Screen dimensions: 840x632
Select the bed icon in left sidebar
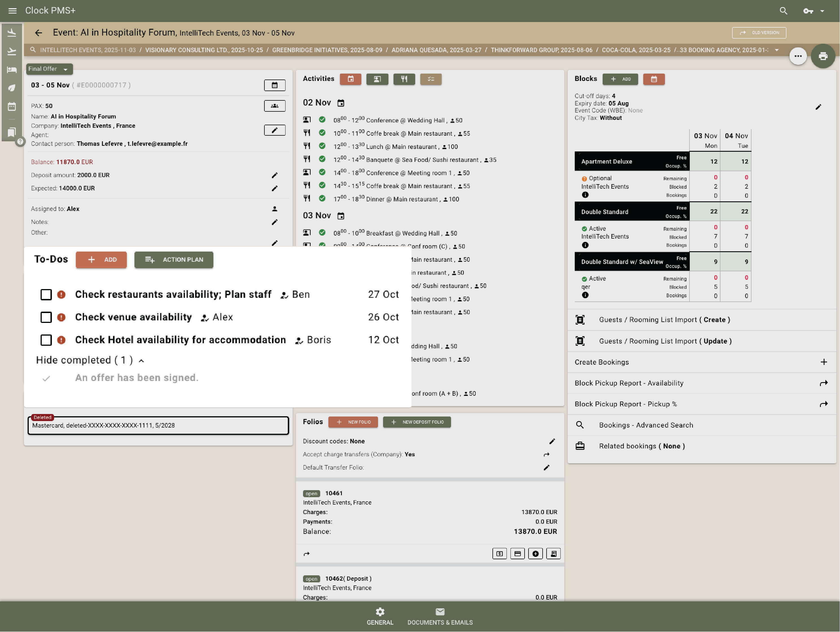click(x=12, y=70)
